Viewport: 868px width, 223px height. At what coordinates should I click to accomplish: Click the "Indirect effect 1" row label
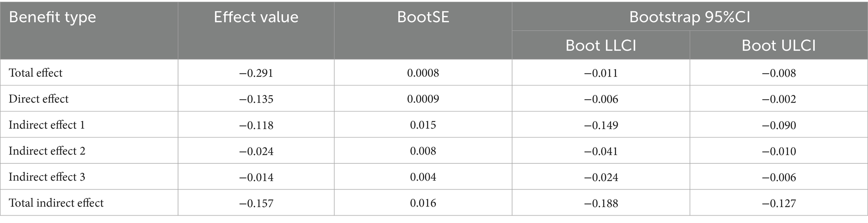47,125
